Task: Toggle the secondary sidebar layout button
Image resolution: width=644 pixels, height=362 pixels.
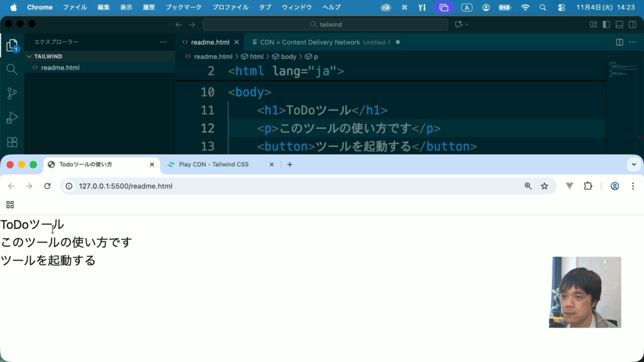Action: [x=633, y=25]
